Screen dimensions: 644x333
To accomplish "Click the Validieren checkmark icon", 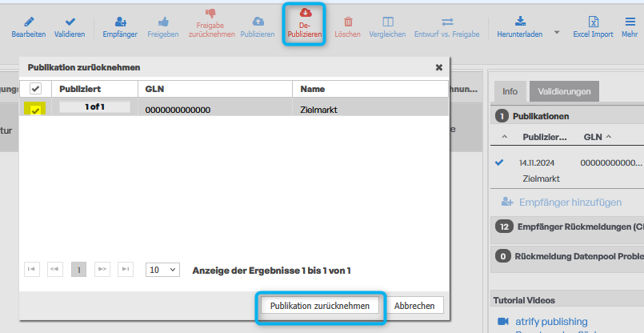I will click(70, 22).
